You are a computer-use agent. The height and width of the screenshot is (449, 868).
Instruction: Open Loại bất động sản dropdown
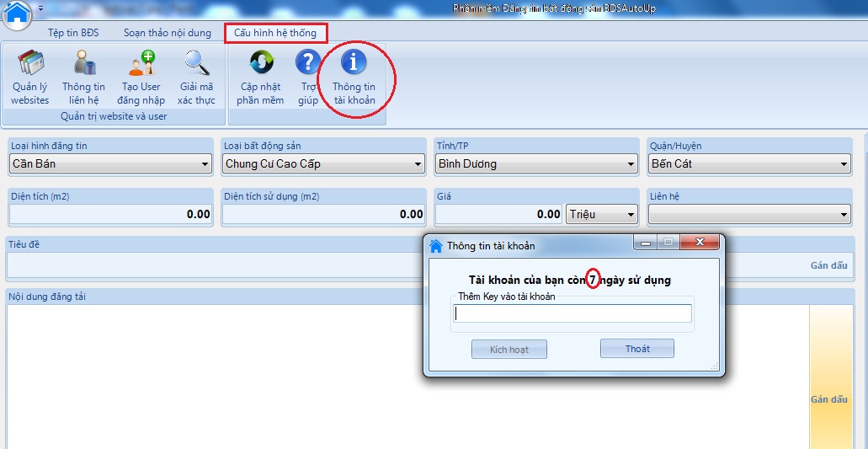[x=418, y=164]
